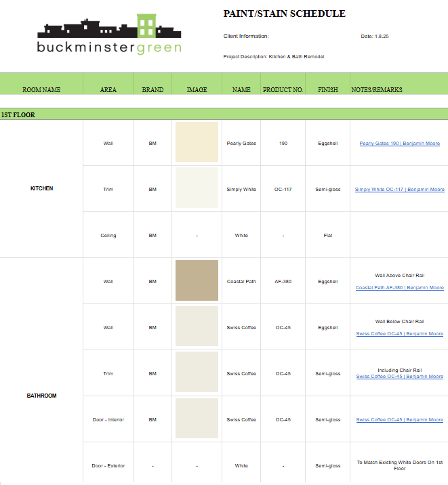
Task: Click the Client Information label
Action: click(x=246, y=36)
